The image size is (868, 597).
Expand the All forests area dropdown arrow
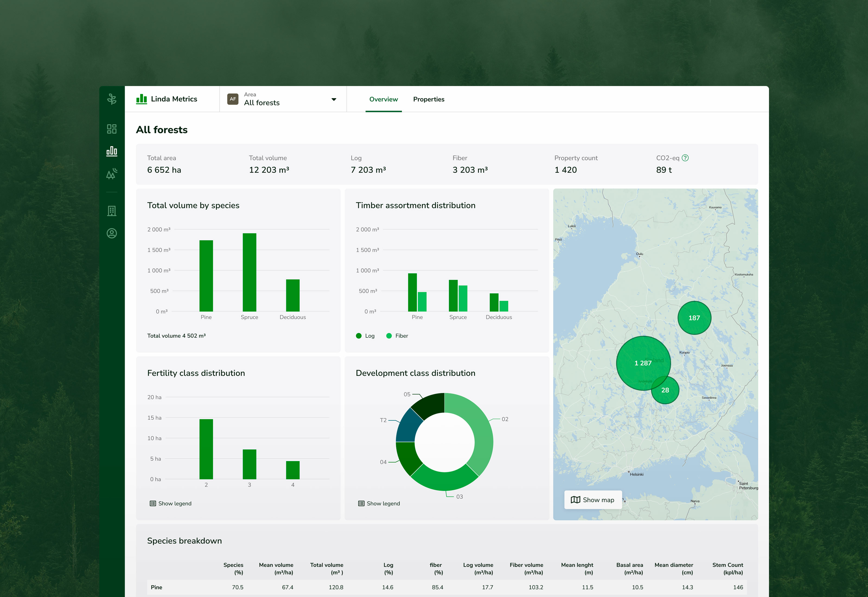pos(333,100)
